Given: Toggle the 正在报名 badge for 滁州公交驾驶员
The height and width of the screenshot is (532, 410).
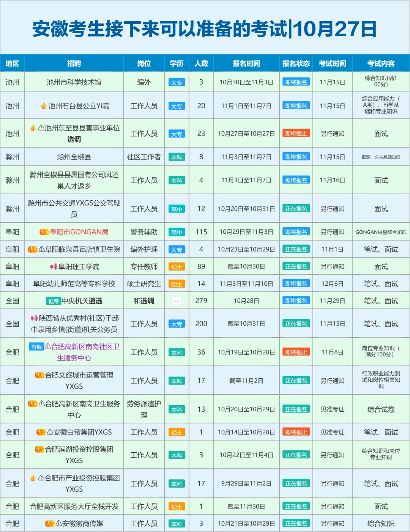Looking at the screenshot, I should click(296, 208).
